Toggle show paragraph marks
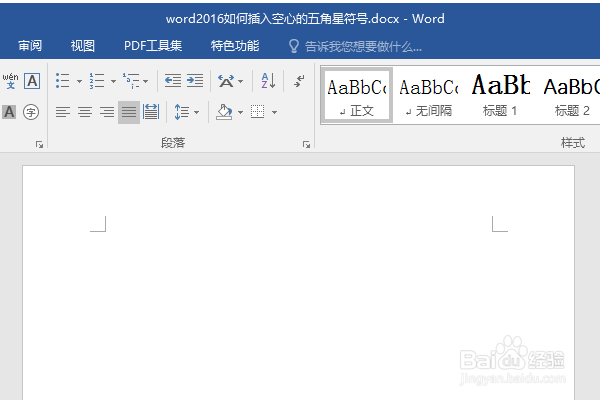 [299, 81]
